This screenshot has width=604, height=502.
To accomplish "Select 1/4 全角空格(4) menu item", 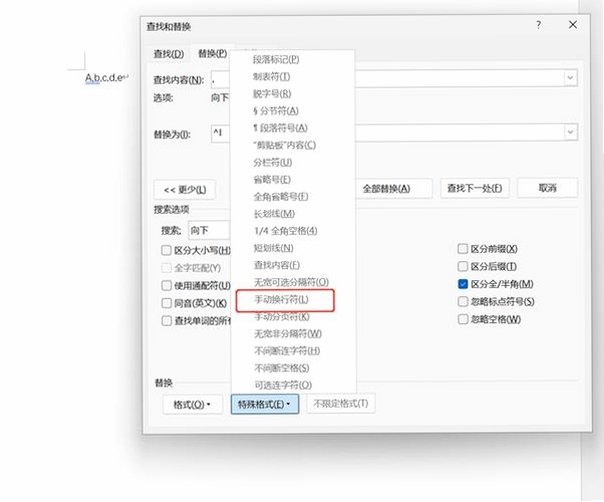I will tap(293, 231).
